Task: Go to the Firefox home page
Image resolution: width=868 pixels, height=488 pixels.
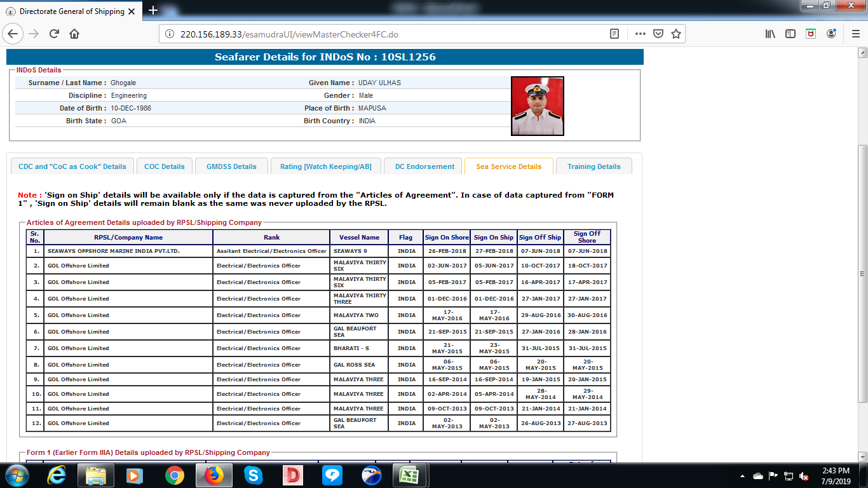Action: (74, 34)
